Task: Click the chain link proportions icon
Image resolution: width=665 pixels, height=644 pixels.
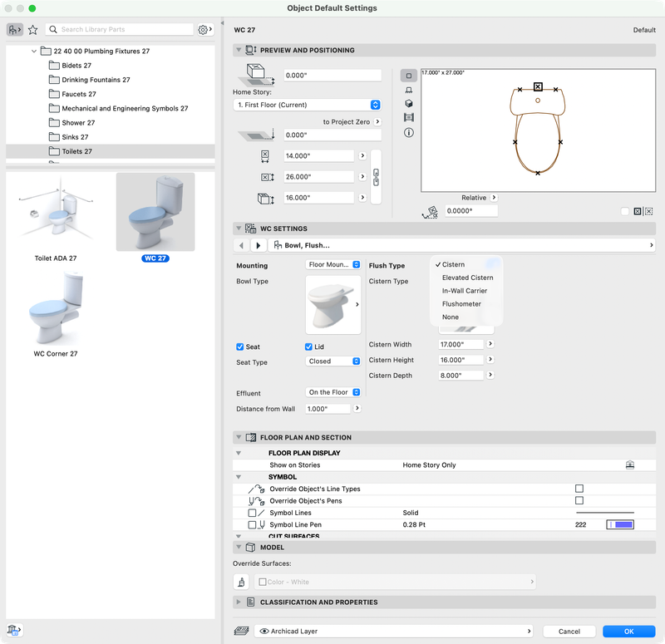Action: coord(376,177)
